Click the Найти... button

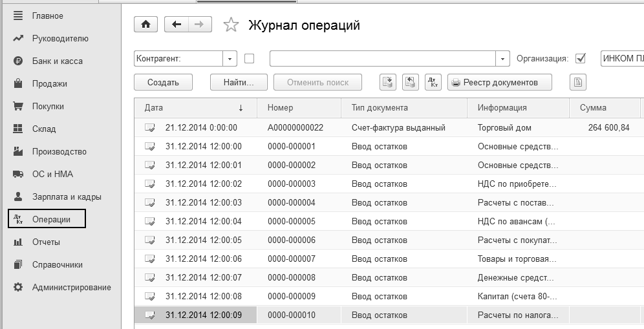pos(239,82)
